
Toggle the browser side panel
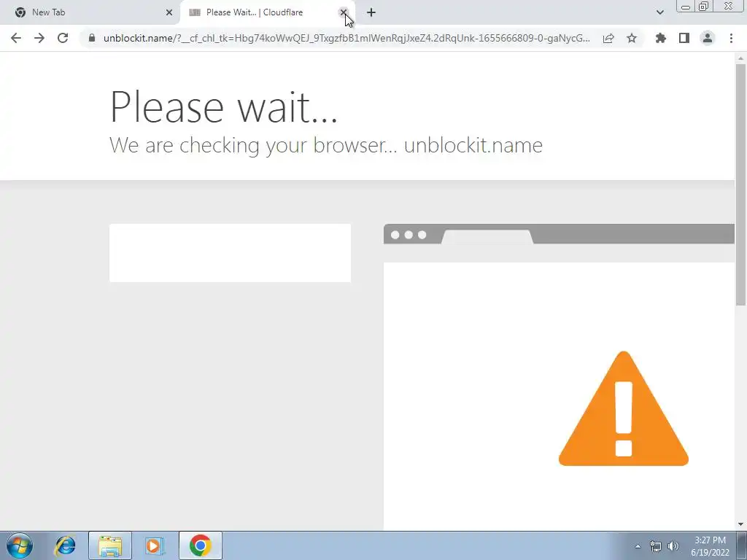coord(684,38)
